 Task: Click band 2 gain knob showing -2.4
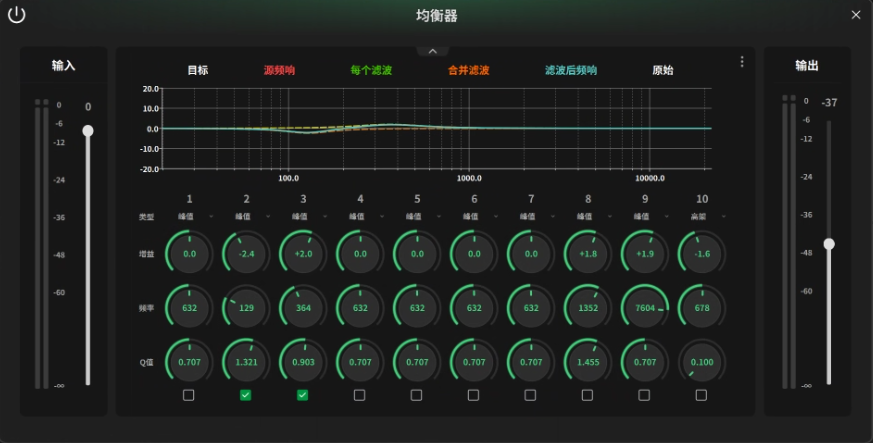pyautogui.click(x=246, y=254)
